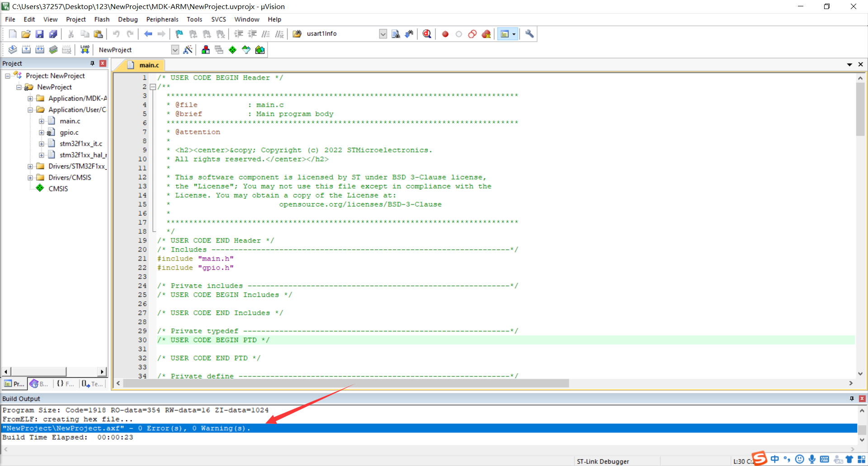Switch to the Books panel tab
868x466 pixels.
tap(39, 384)
